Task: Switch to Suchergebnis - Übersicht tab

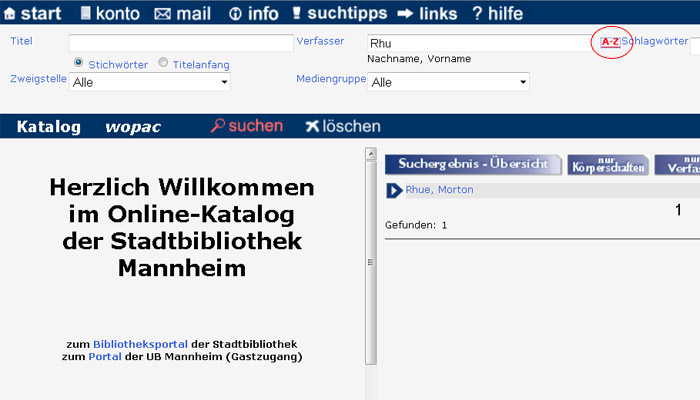Action: (472, 164)
